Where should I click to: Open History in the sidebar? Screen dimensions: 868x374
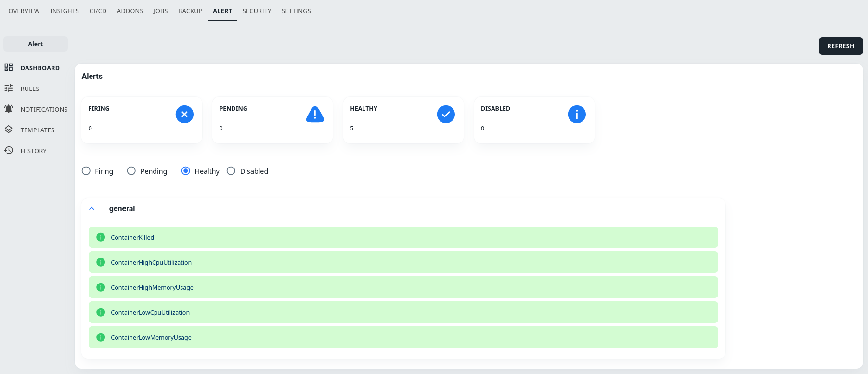pos(34,151)
